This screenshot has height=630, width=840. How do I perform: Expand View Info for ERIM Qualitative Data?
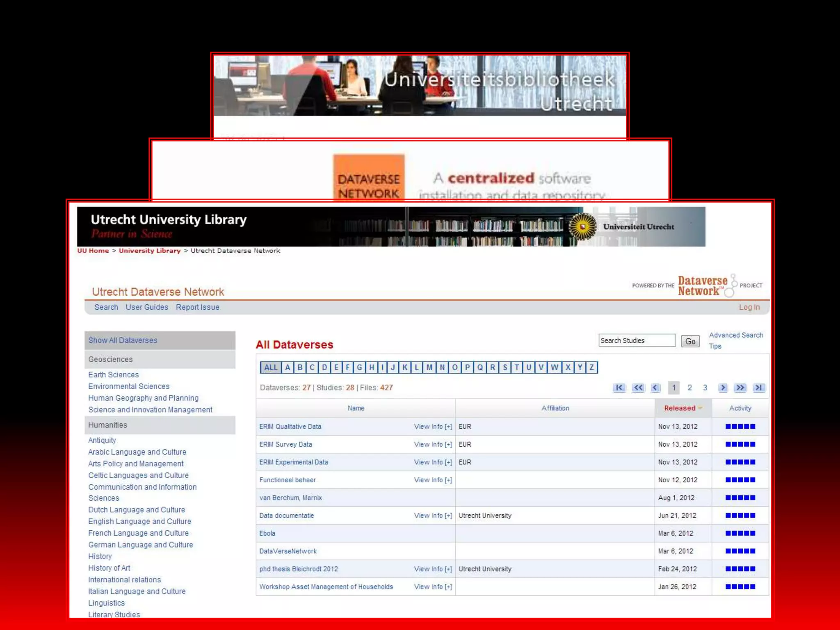[x=433, y=427]
